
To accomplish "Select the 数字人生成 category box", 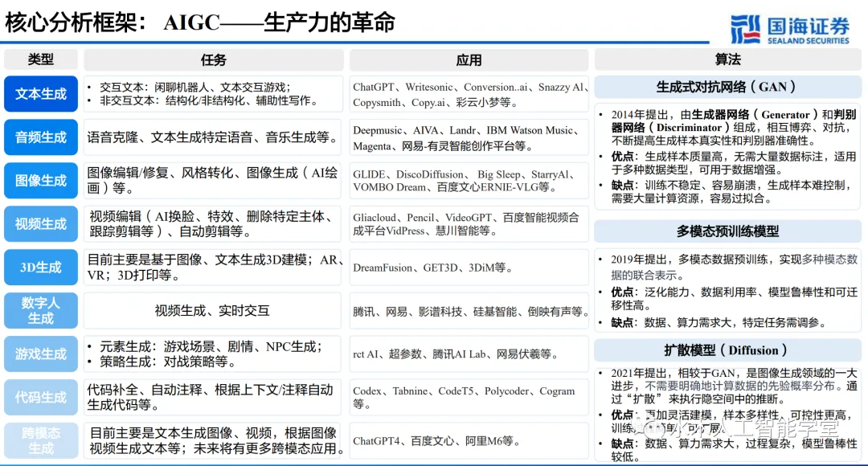I will (41, 310).
